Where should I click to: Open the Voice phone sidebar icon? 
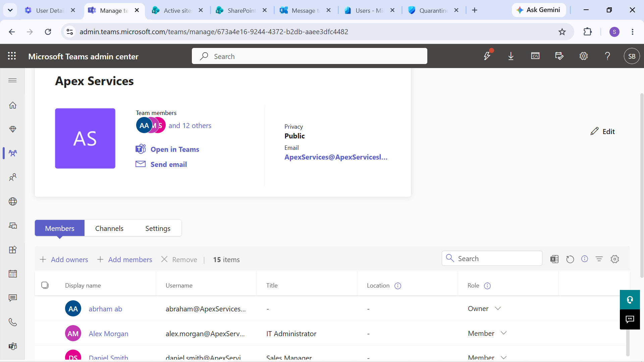point(13,322)
